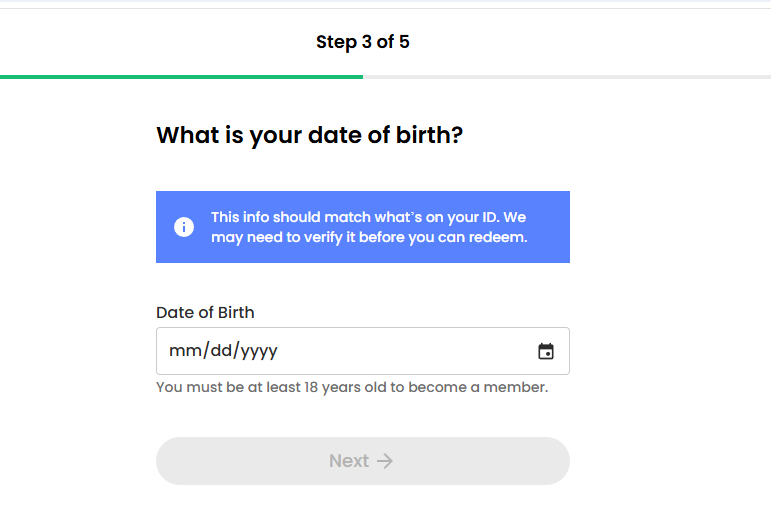771x525 pixels.
Task: Click the info circle icon in banner
Action: click(184, 227)
